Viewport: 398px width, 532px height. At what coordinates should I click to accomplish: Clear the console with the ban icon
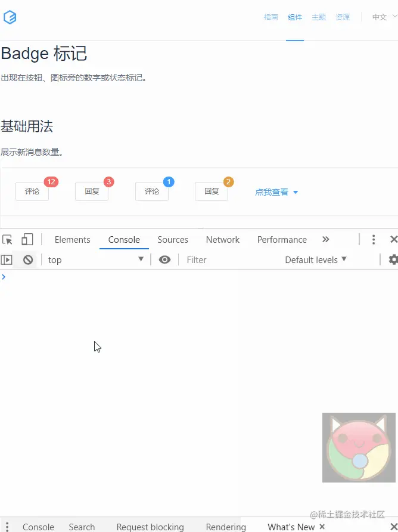click(28, 260)
